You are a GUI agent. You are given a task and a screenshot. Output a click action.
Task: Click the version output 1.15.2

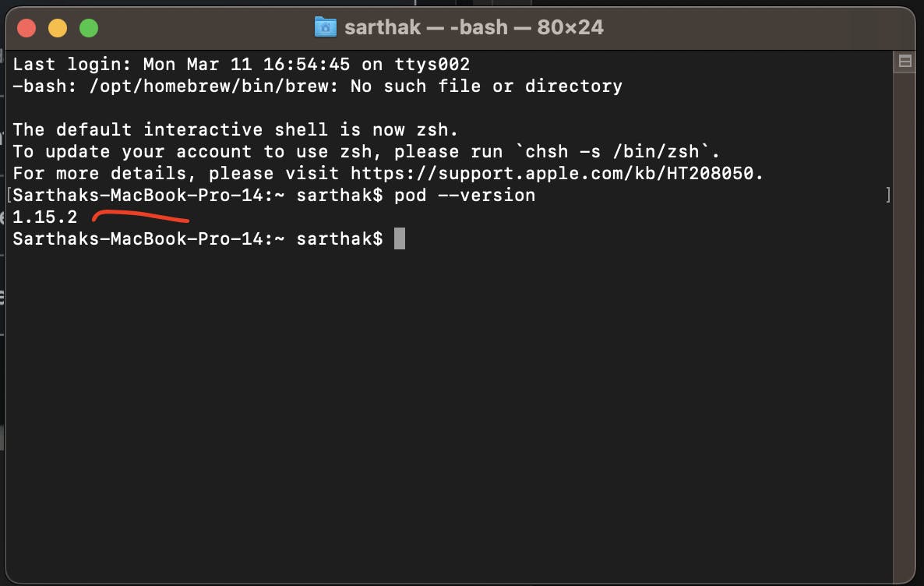45,217
